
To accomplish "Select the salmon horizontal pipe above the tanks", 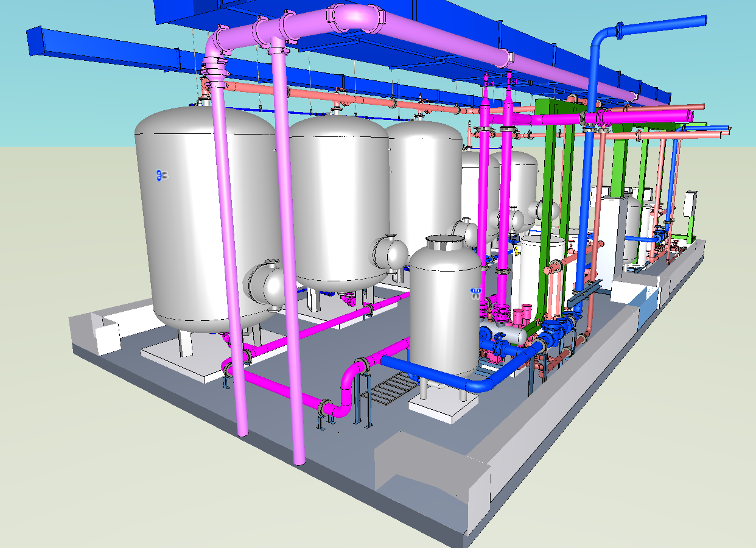I will (341, 97).
